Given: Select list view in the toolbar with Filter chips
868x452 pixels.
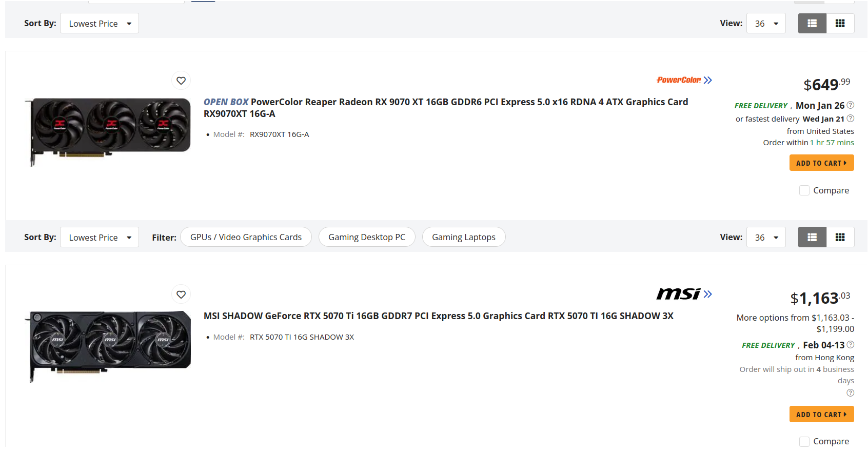Looking at the screenshot, I should pyautogui.click(x=812, y=237).
